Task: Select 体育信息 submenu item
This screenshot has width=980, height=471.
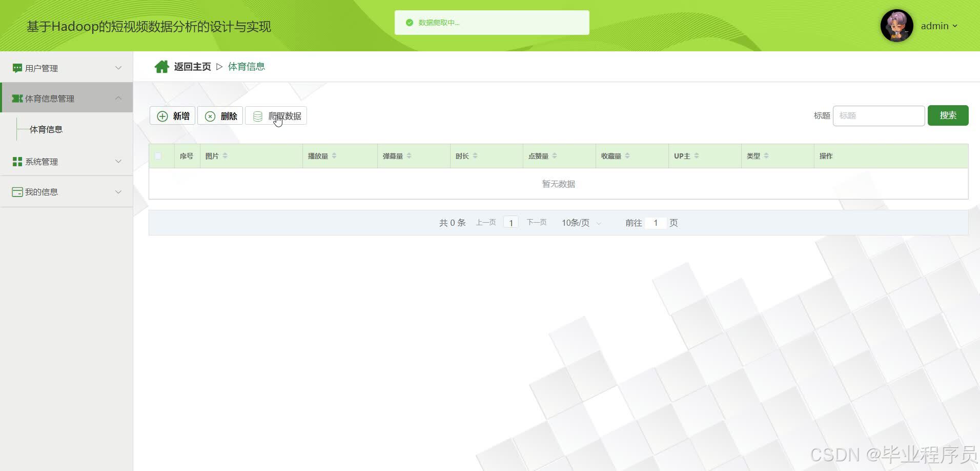Action: pyautogui.click(x=46, y=129)
